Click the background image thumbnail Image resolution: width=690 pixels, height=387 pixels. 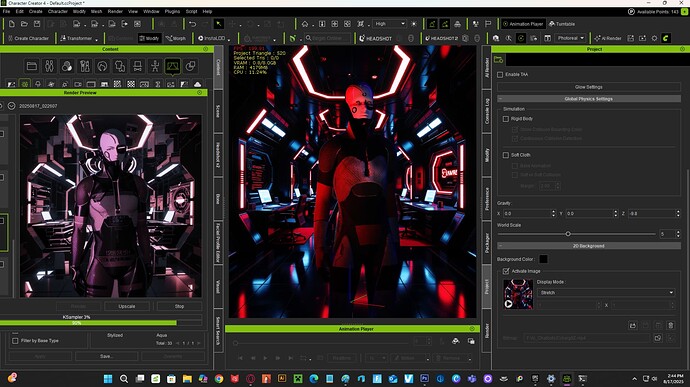[x=518, y=294]
